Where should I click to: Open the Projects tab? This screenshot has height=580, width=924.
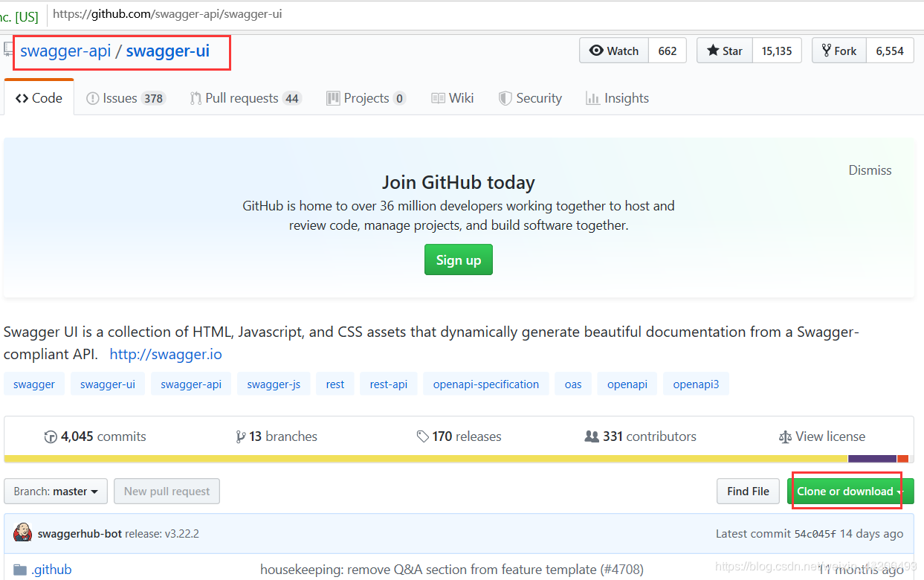(x=366, y=98)
